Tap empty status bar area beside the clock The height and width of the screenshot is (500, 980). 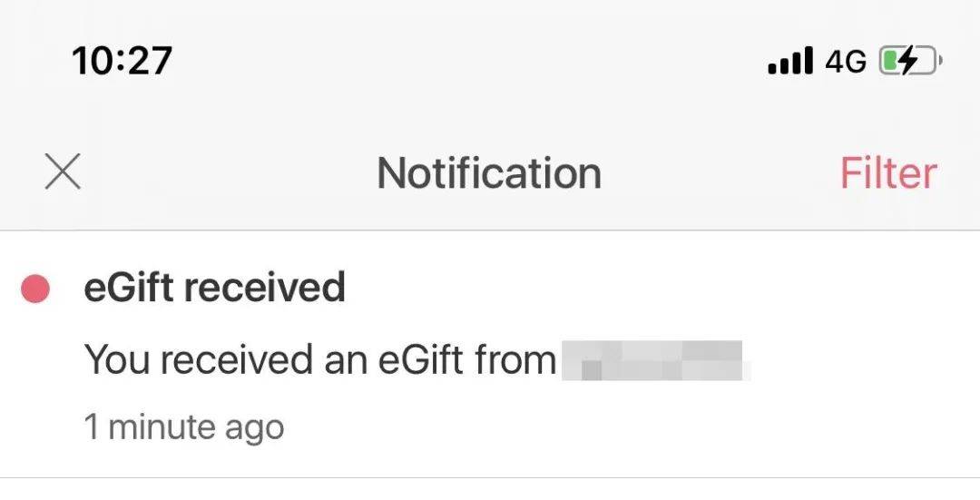coord(454,61)
